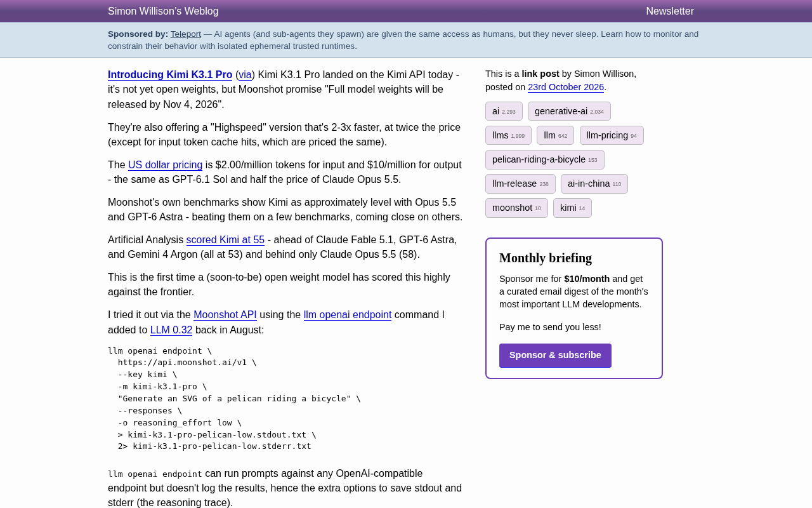Select the "ai" tag

click(504, 111)
